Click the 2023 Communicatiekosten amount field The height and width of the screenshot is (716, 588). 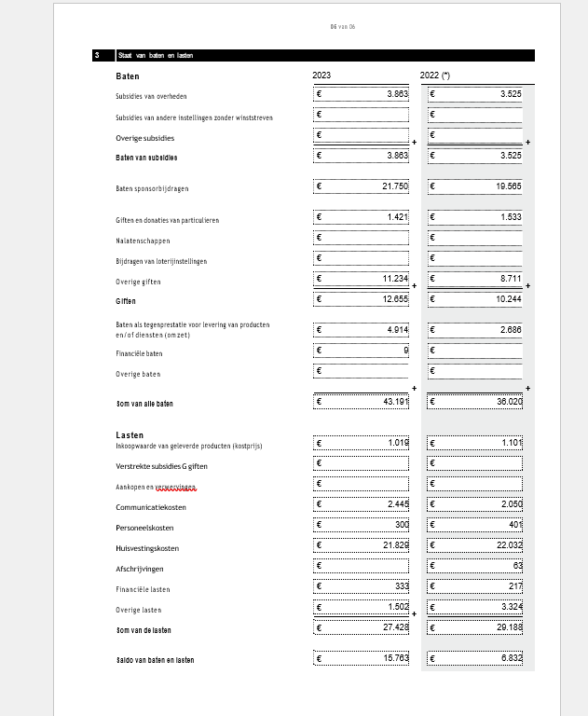click(x=362, y=504)
